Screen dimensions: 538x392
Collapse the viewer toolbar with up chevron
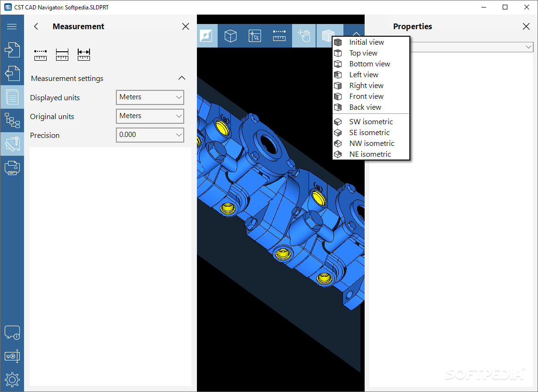[356, 33]
